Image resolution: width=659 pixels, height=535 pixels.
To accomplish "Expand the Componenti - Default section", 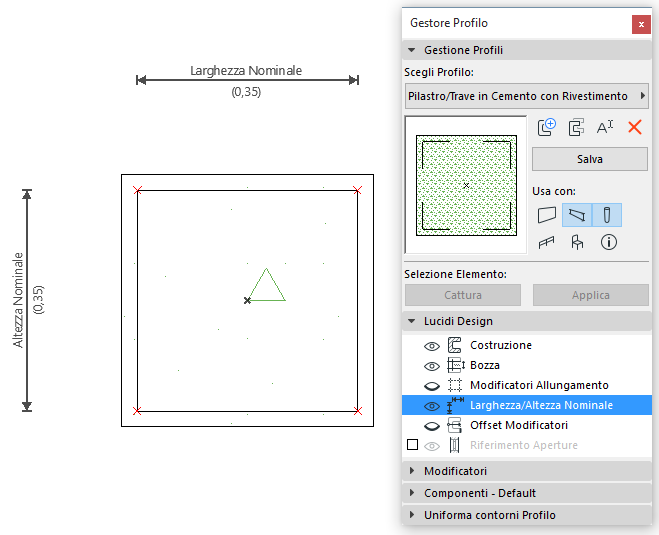I will coord(412,493).
